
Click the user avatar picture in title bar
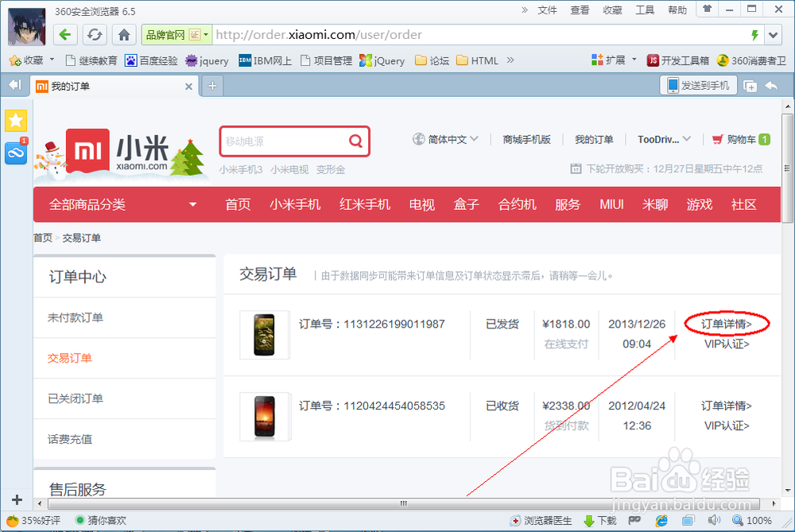point(26,27)
